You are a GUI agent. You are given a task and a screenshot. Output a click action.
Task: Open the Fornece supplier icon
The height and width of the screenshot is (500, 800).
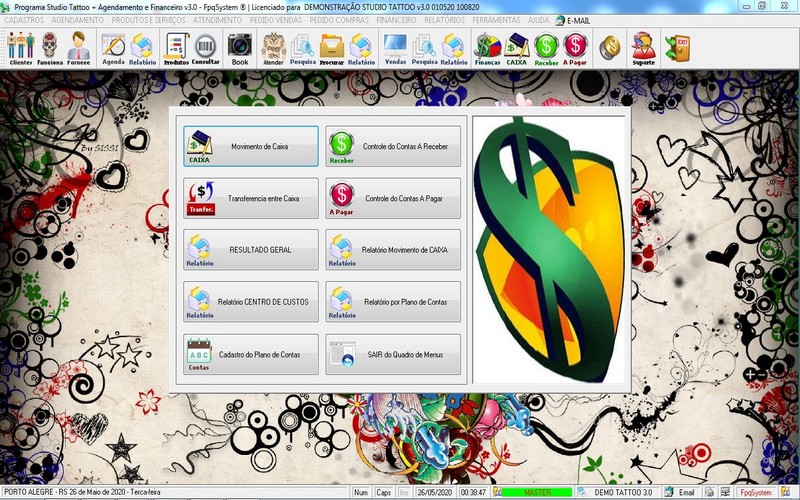tap(79, 48)
